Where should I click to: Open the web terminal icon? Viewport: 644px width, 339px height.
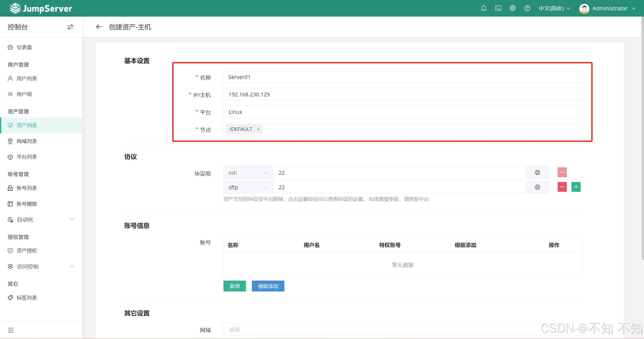[x=498, y=8]
